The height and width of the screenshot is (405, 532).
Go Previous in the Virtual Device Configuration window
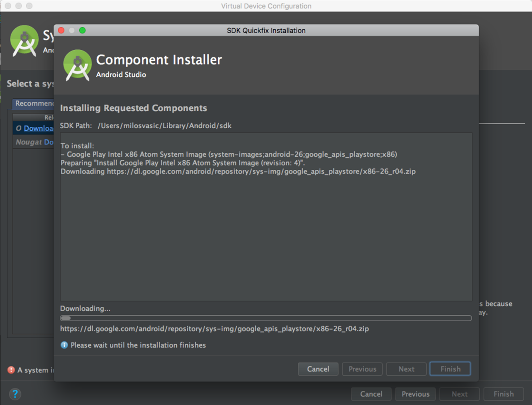(415, 394)
